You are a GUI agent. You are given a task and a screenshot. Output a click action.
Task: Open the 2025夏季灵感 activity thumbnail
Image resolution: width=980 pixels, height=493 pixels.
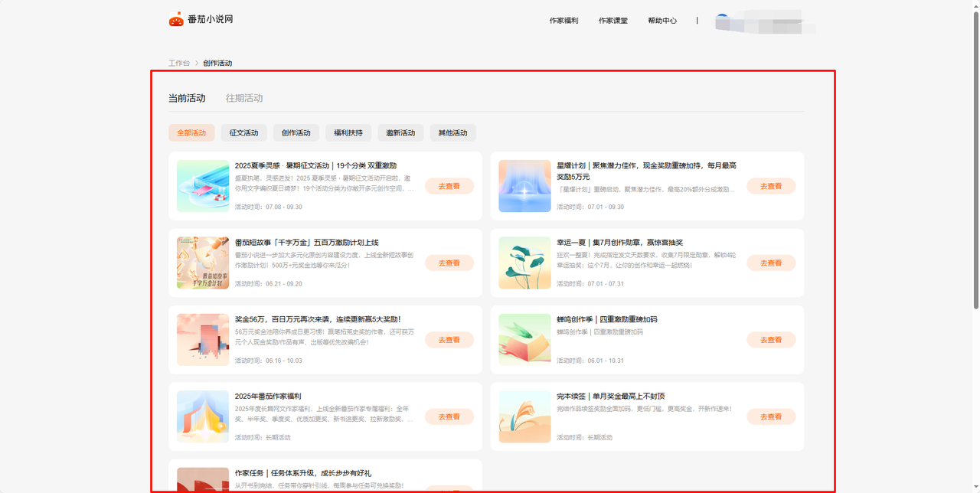tap(203, 186)
